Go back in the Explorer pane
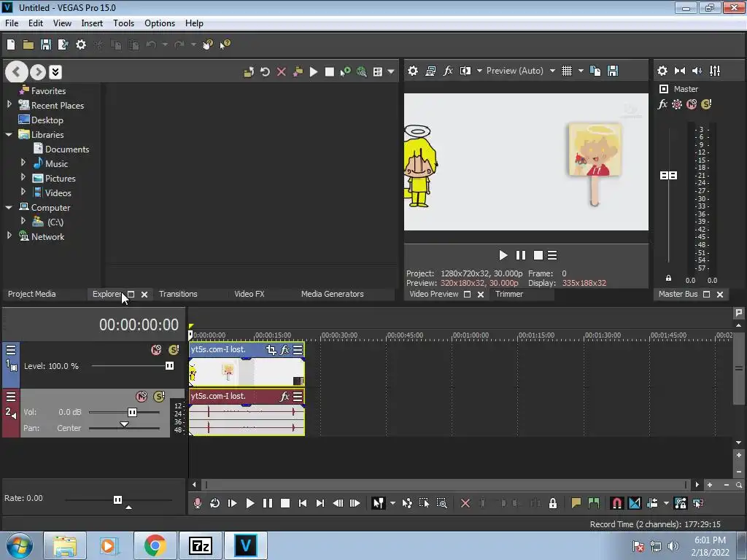The height and width of the screenshot is (560, 747). point(16,72)
